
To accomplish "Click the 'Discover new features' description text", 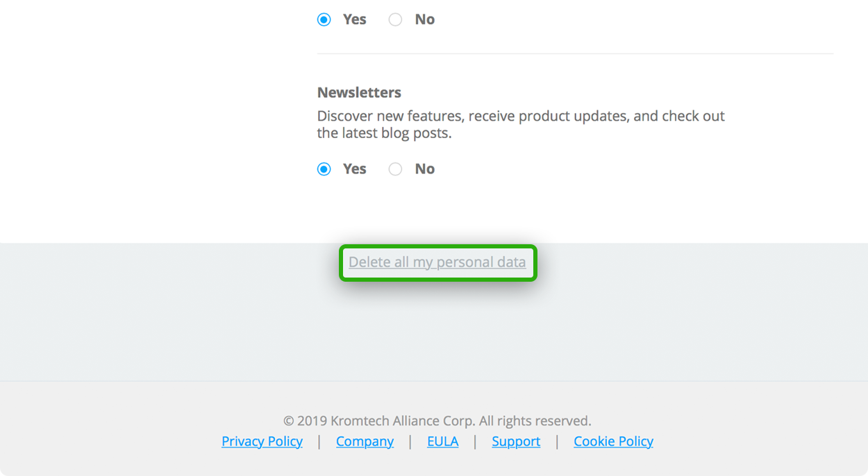I will [x=521, y=124].
